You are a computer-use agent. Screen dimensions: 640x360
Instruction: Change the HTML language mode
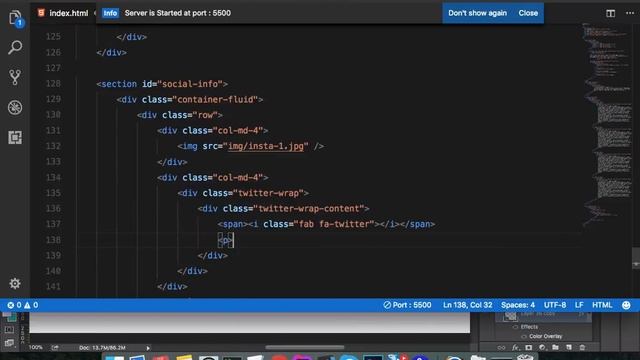point(602,305)
